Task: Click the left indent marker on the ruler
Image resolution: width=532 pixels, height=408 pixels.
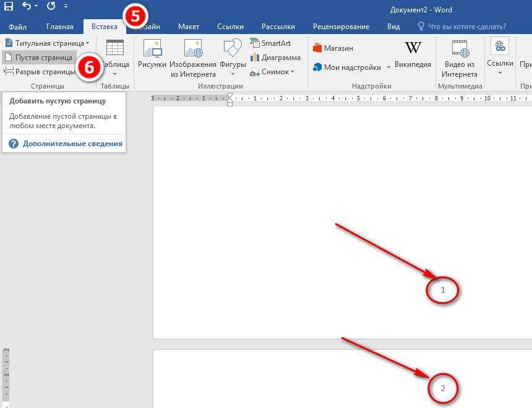Action: click(230, 103)
